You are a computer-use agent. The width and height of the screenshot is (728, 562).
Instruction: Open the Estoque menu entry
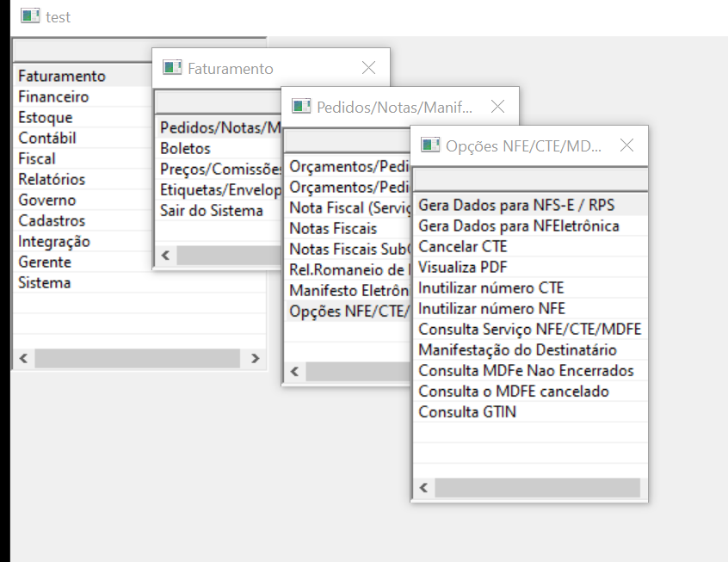click(45, 118)
